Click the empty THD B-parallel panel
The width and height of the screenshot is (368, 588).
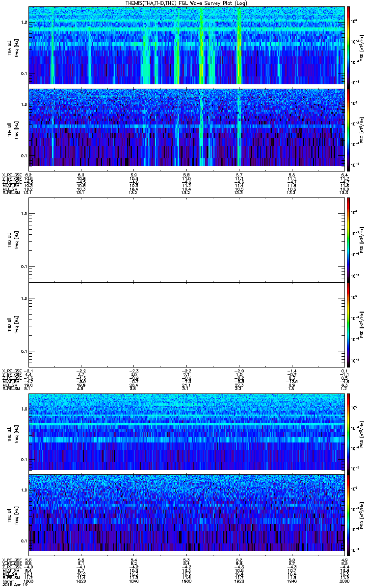pos(186,324)
